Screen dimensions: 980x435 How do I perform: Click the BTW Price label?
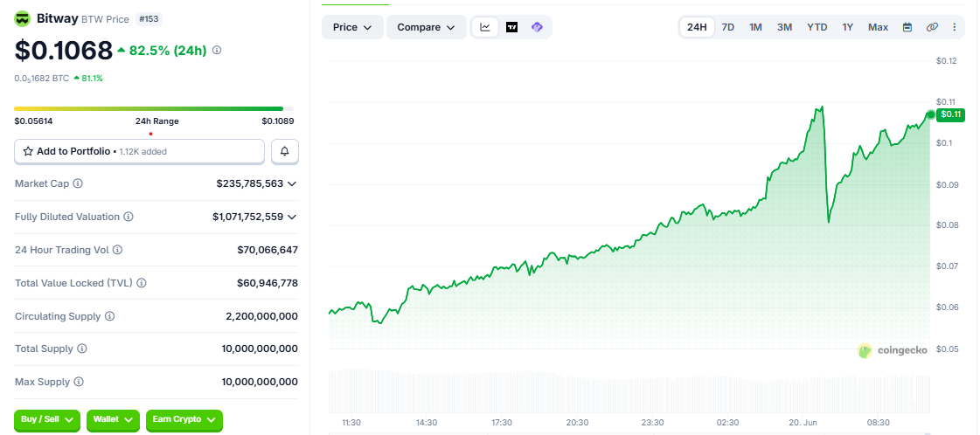[x=105, y=19]
